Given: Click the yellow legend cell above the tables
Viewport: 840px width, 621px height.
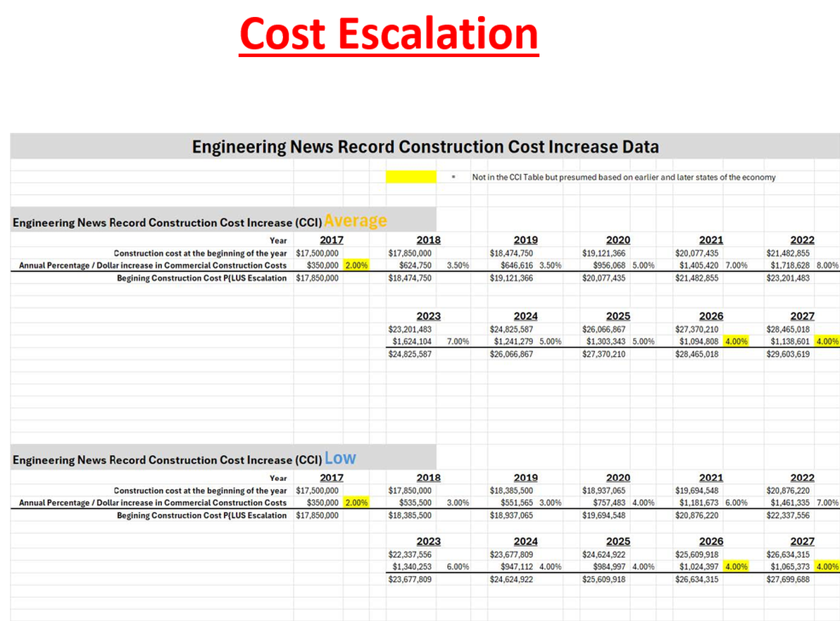Looking at the screenshot, I should pos(410,177).
